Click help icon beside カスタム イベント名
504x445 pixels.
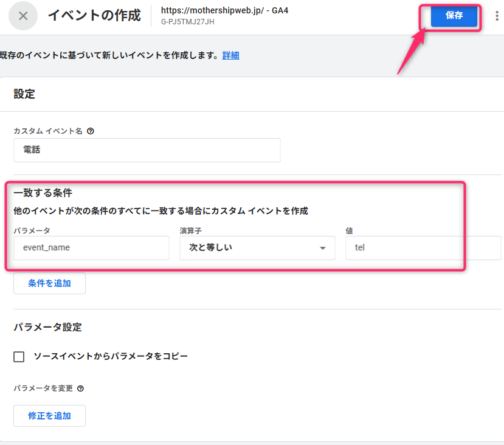(x=91, y=131)
